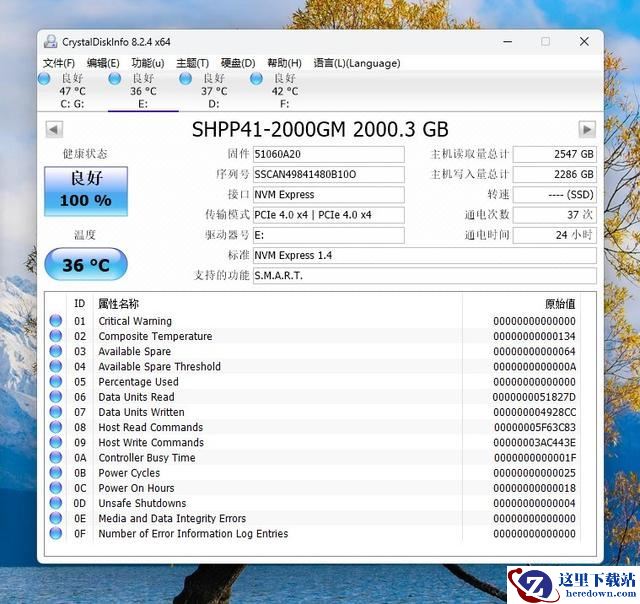Select the Power Cycles attribute name

(129, 473)
